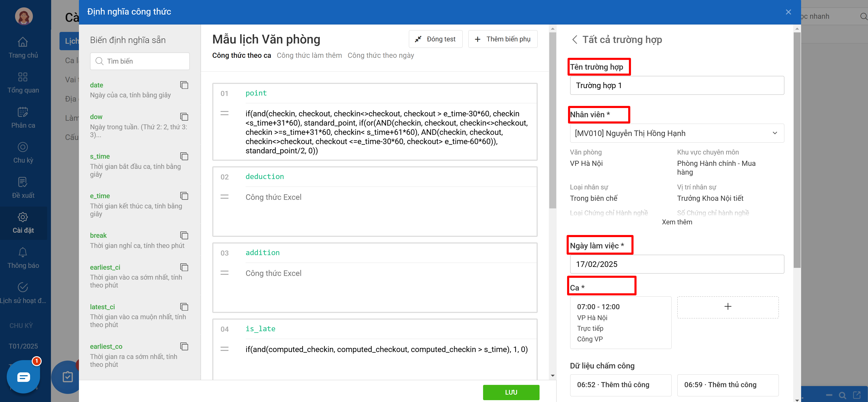Open the chat support bubble

click(x=24, y=377)
